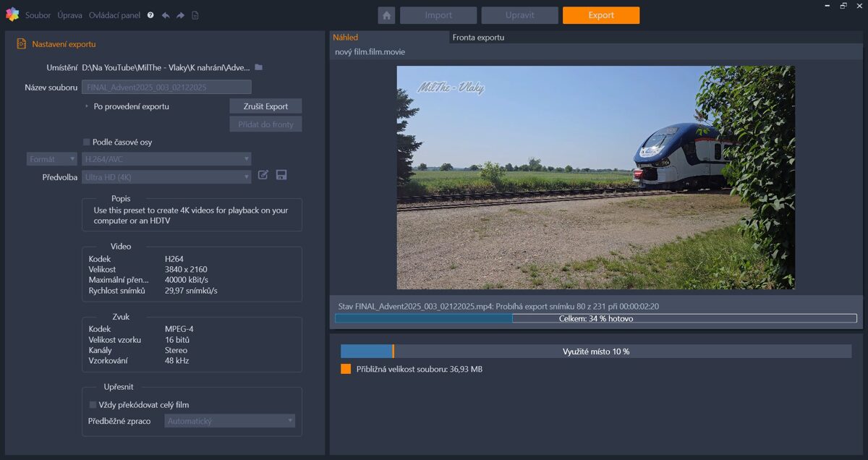Switch to the Fronta exportu tab
Image resolution: width=868 pixels, height=460 pixels.
pyautogui.click(x=478, y=38)
